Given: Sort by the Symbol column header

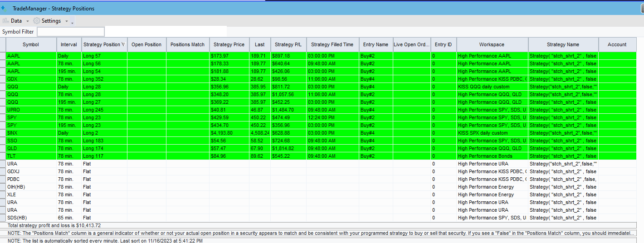Looking at the screenshot, I should [31, 44].
